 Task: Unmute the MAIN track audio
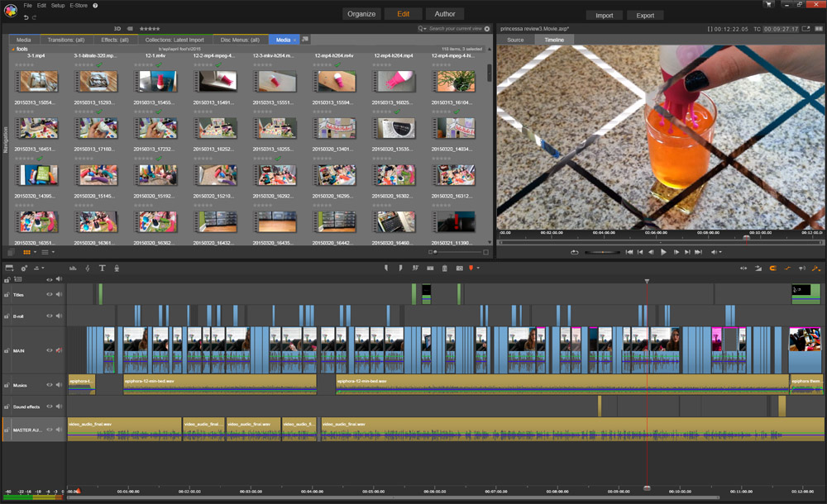pos(59,350)
